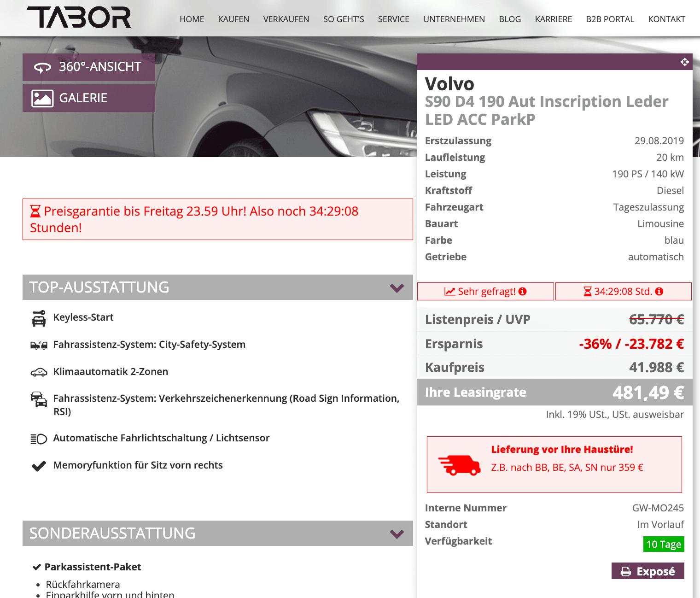Collapse the TOP-AUSSTATTUNG chevron

pyautogui.click(x=397, y=287)
